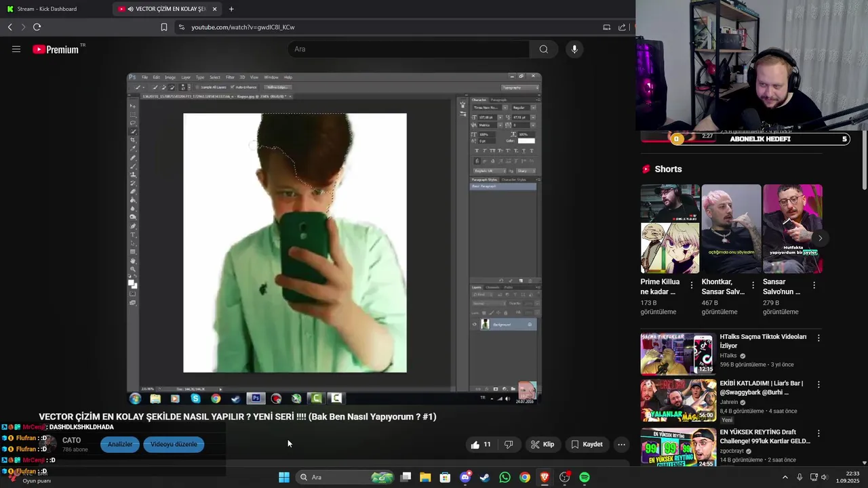
Task: Like the video with thumbs up
Action: 481,445
